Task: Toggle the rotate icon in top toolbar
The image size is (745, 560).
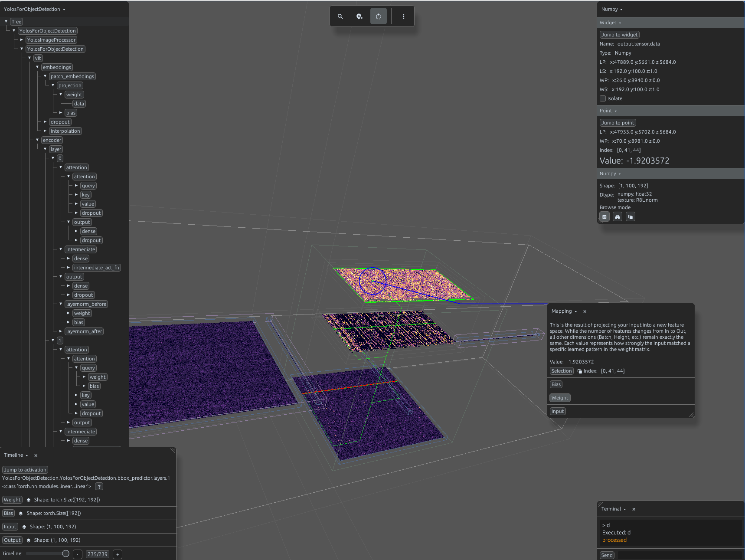Action: point(379,16)
